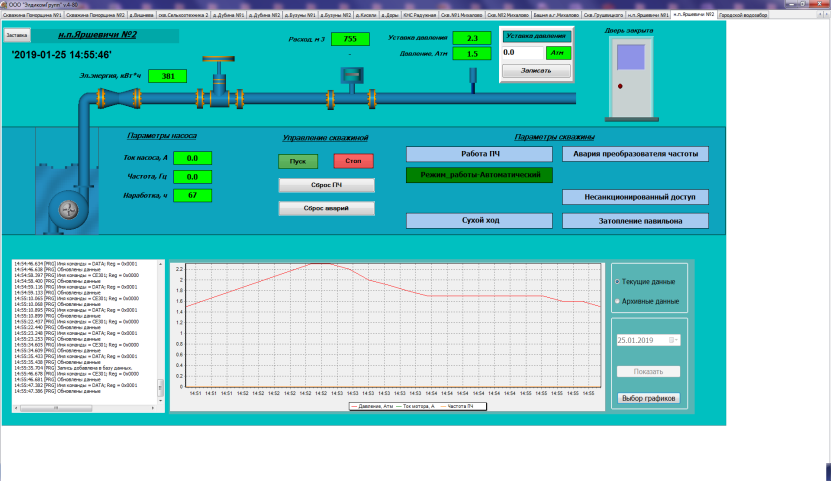Select the Текущие данные radio button
Screen dimensions: 831x481
617,282
